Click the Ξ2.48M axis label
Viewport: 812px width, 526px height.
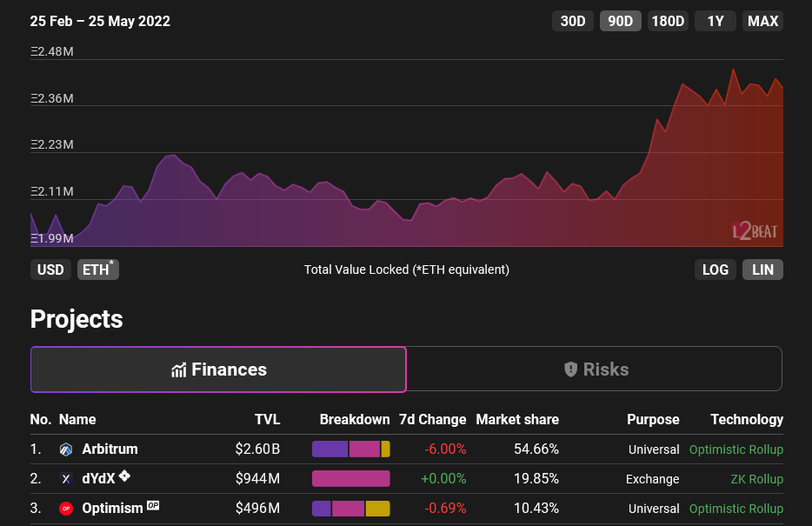point(52,51)
